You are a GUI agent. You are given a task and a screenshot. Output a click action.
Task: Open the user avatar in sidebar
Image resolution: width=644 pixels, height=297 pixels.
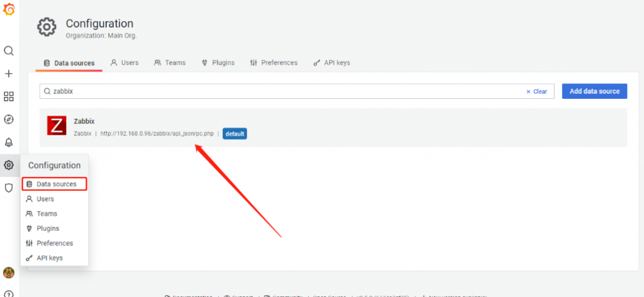9,272
